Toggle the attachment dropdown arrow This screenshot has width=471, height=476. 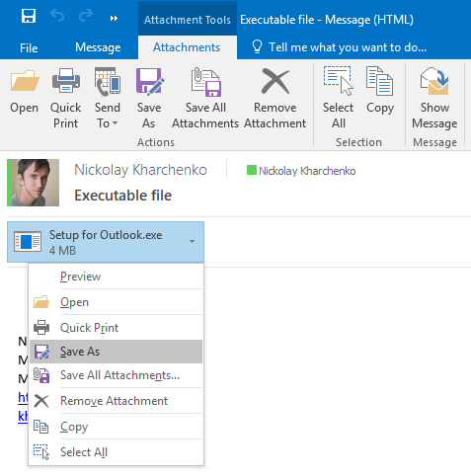click(192, 242)
